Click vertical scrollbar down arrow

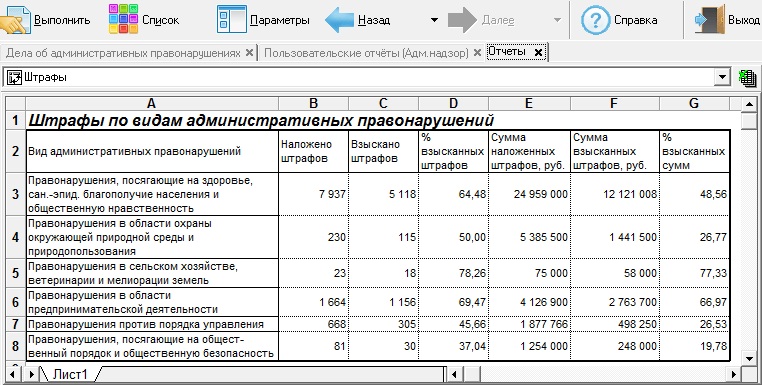749,359
